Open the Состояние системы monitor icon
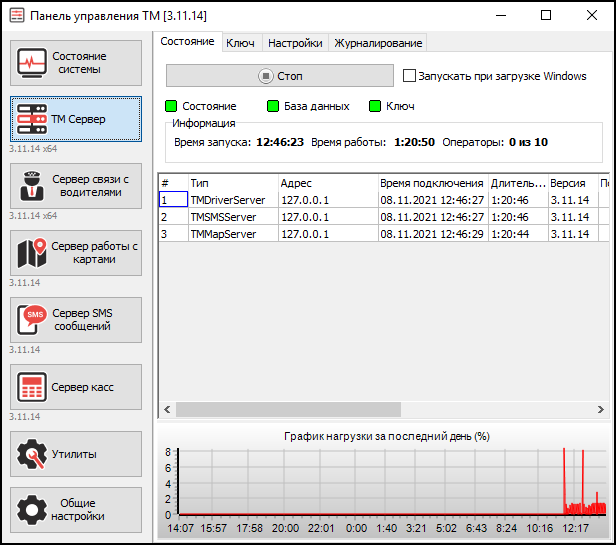 (32, 64)
